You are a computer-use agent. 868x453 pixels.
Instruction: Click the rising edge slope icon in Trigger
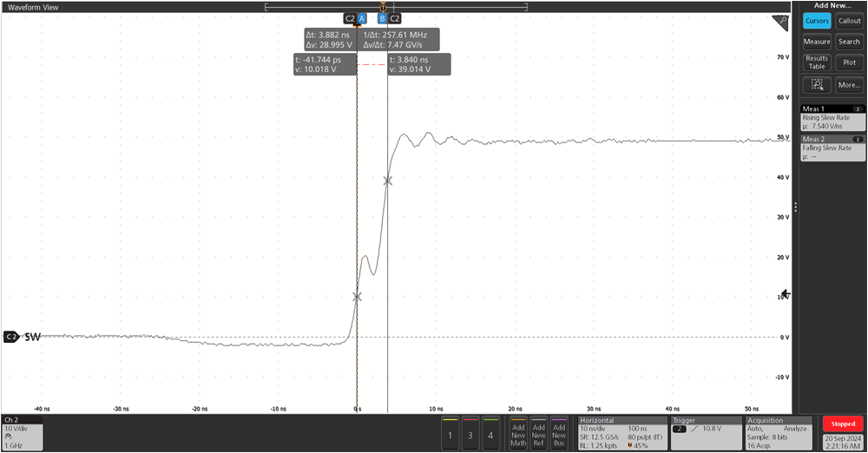[x=694, y=429]
